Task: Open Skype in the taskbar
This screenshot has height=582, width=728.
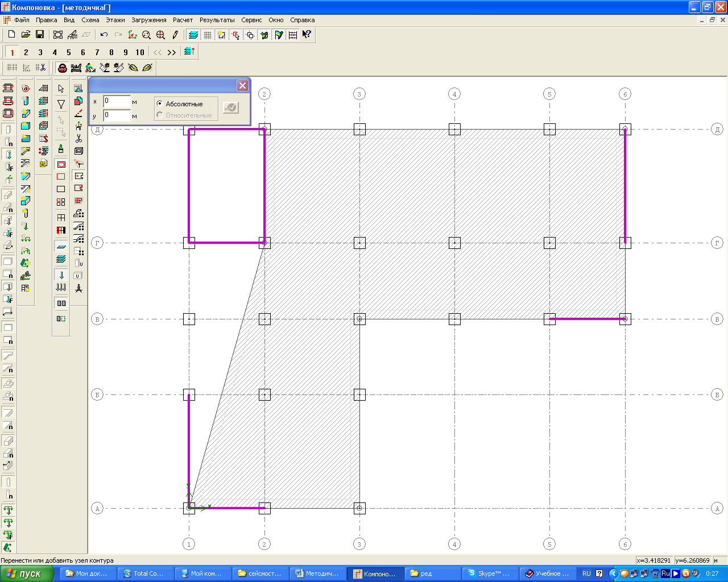Action: tap(489, 574)
